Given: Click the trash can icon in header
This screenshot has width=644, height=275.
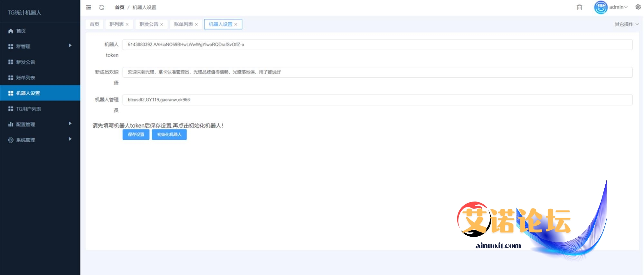Looking at the screenshot, I should 579,7.
